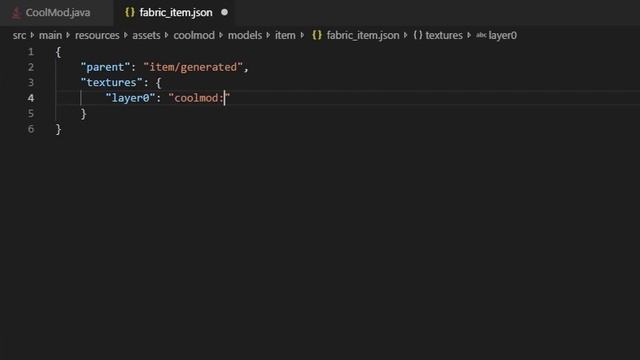
Task: Click the Java file icon on CoolMod.java tab
Action: 16,13
